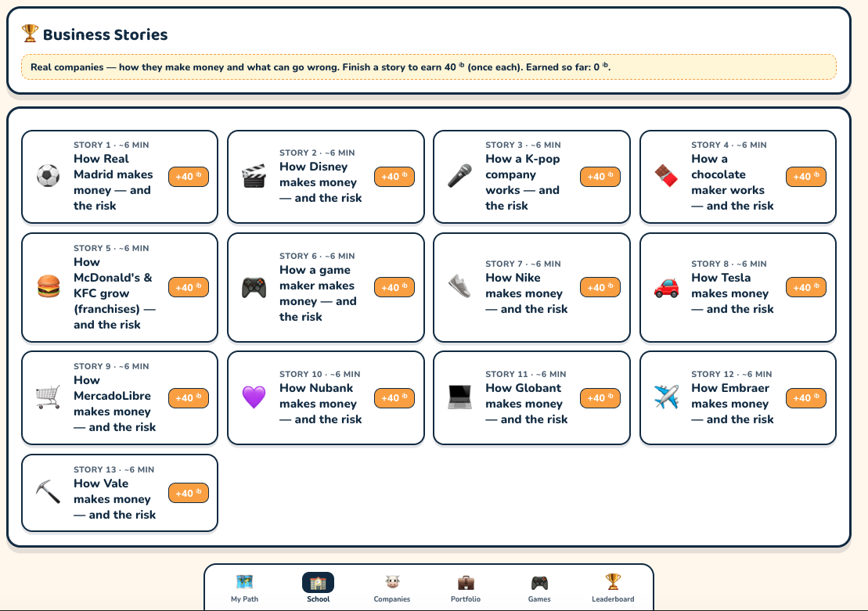Open "How McDonald's & KFC grow" title
This screenshot has width=868, height=611.
(114, 293)
